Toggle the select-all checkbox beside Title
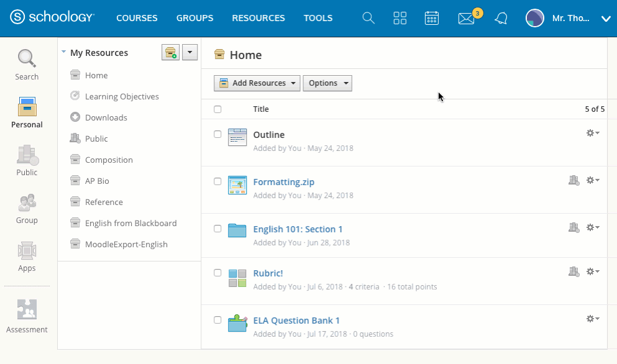The height and width of the screenshot is (364, 617). (x=217, y=109)
